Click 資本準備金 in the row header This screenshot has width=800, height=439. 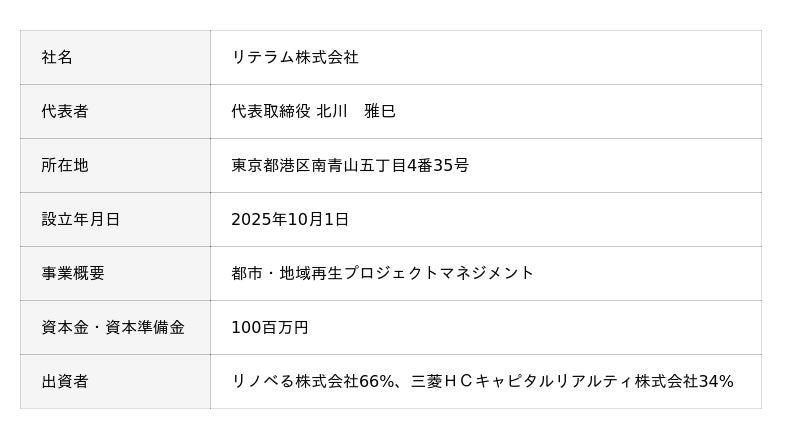[145, 328]
